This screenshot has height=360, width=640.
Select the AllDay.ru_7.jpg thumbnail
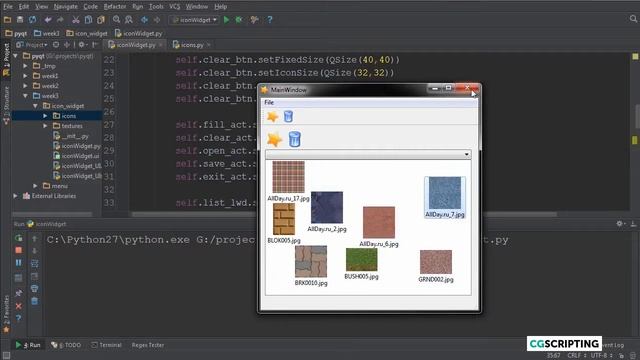(445, 197)
